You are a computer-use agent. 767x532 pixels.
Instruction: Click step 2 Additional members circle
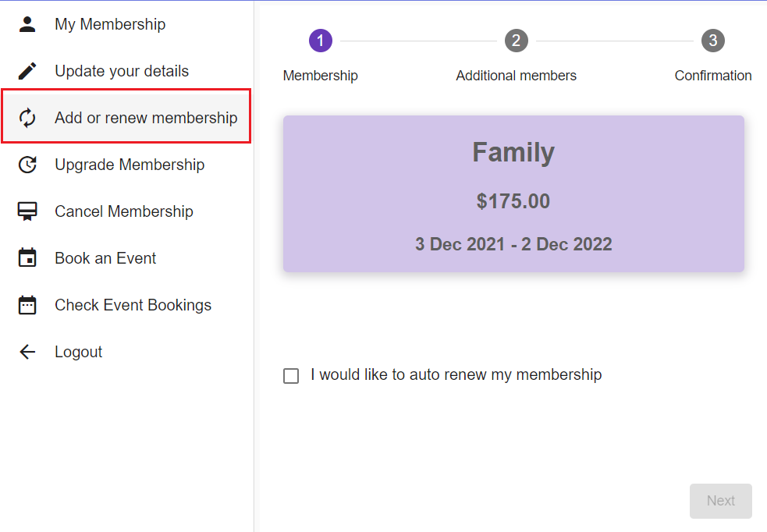(517, 41)
